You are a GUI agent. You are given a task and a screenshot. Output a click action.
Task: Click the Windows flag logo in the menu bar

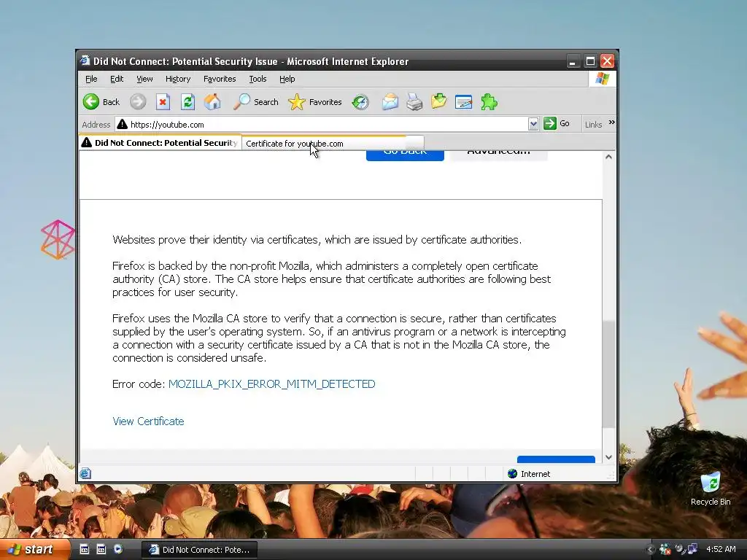602,79
